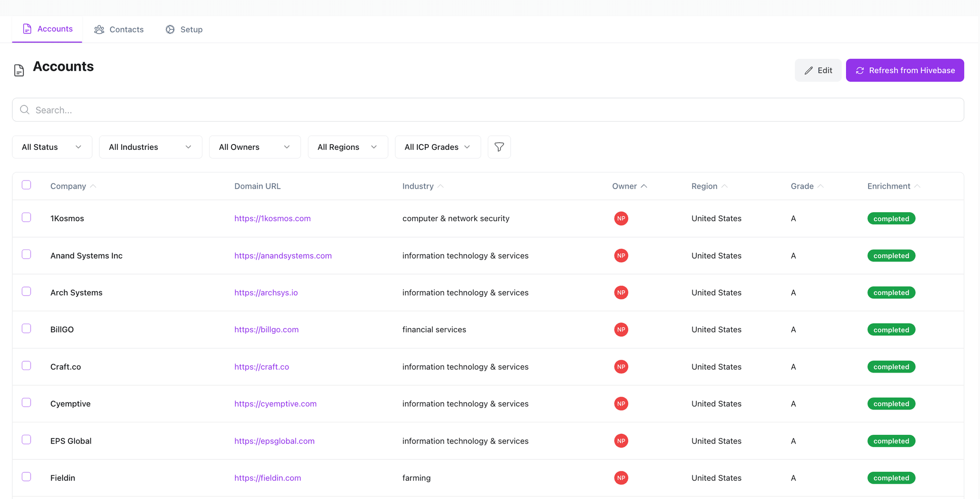This screenshot has height=499, width=980.
Task: Open the All Owners dropdown
Action: (x=255, y=147)
